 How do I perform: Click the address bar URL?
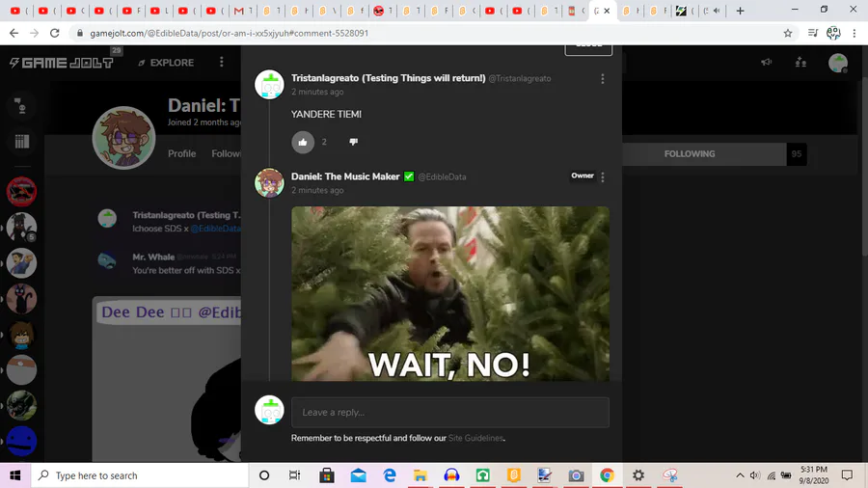pyautogui.click(x=230, y=33)
